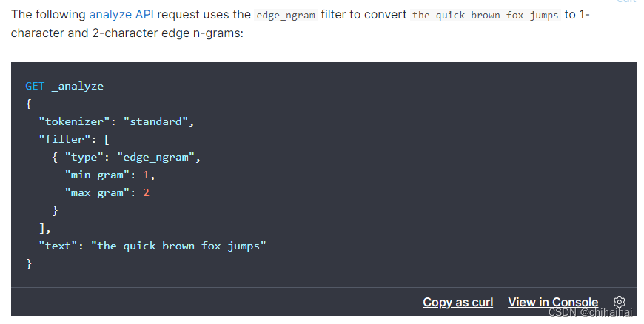Click Copy as curl

458,303
